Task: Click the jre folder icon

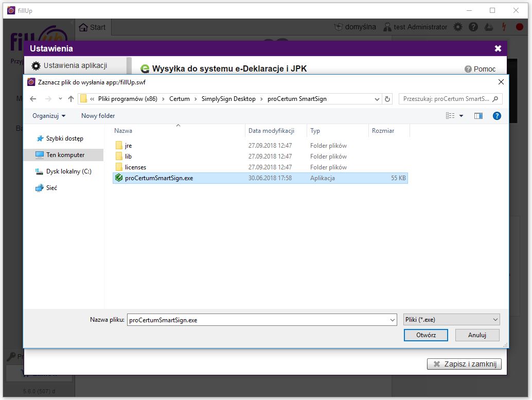Action: coord(119,146)
